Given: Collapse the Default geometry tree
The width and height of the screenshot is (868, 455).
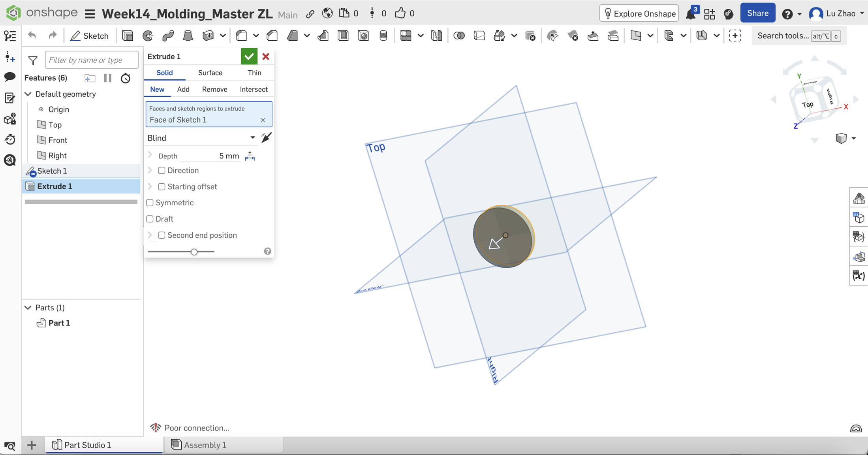Looking at the screenshot, I should [x=28, y=94].
